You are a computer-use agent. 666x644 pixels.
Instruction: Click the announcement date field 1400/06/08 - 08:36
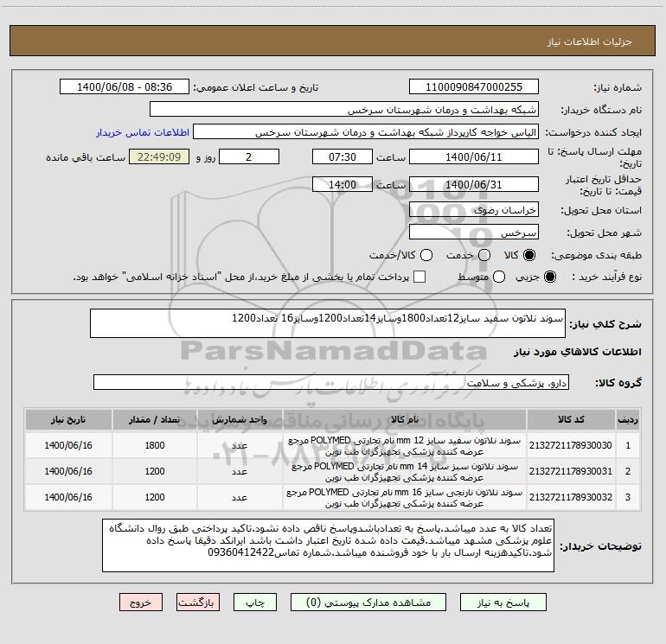click(x=125, y=87)
